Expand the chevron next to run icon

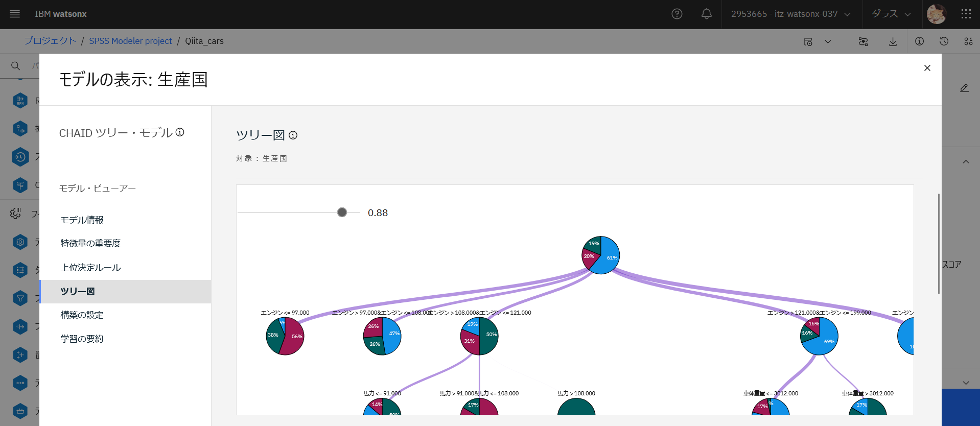click(x=828, y=42)
